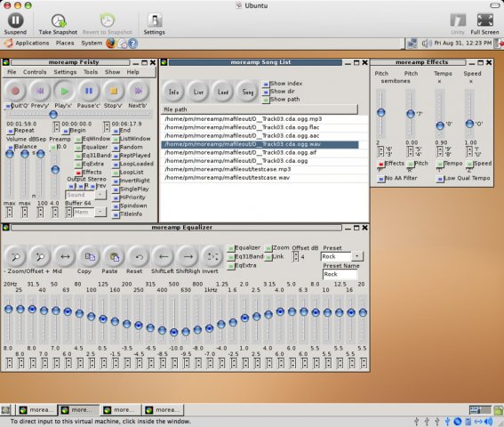
Task: Click the Zoom/Offset minus magnifier in Equalizer
Action: (15, 256)
